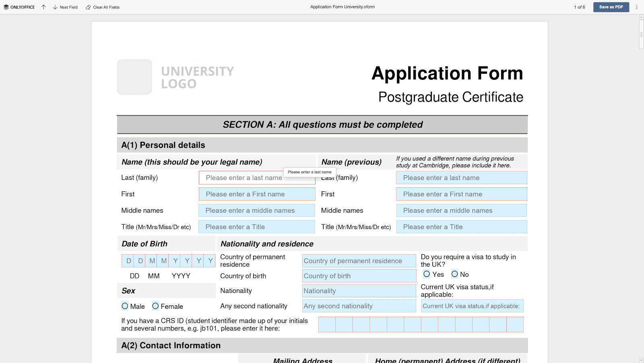The width and height of the screenshot is (644, 363).
Task: Select the first CRS ID character cell
Action: click(x=327, y=325)
